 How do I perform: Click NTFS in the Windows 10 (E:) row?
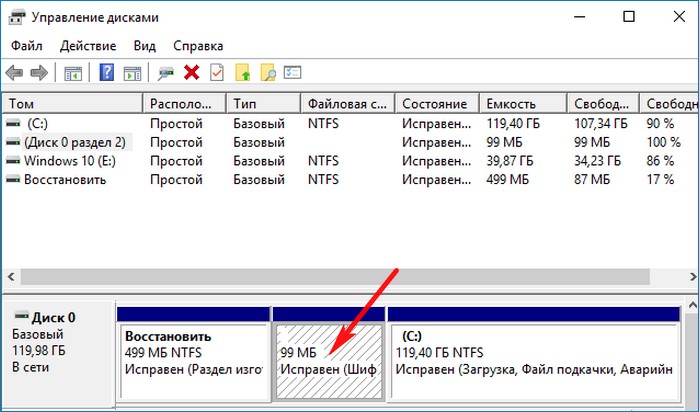[x=323, y=161]
